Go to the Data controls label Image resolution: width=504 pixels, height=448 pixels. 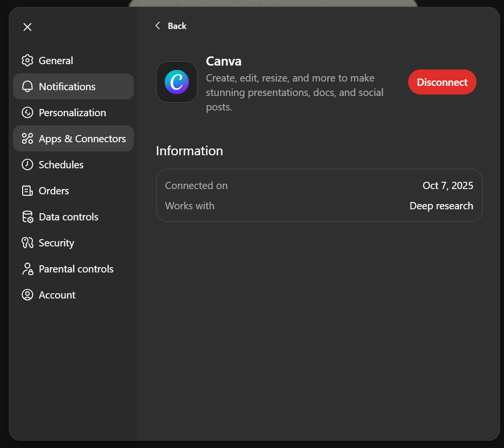pos(68,217)
